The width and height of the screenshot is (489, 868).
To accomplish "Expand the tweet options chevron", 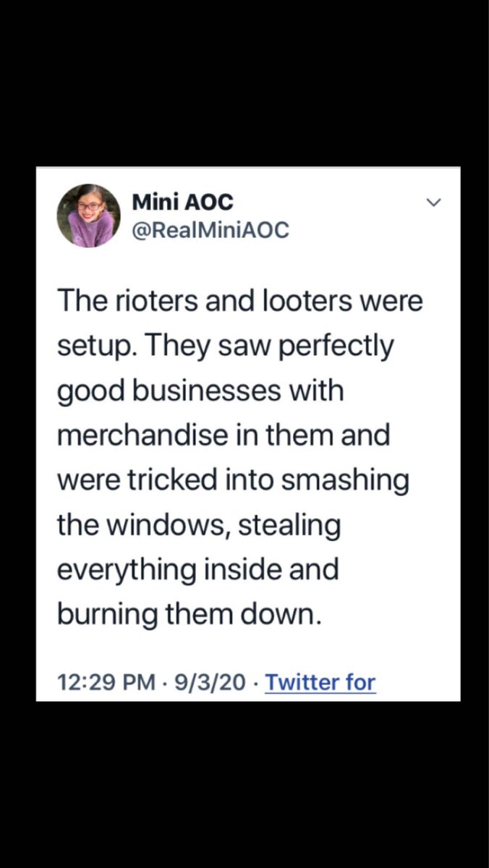I will click(433, 203).
